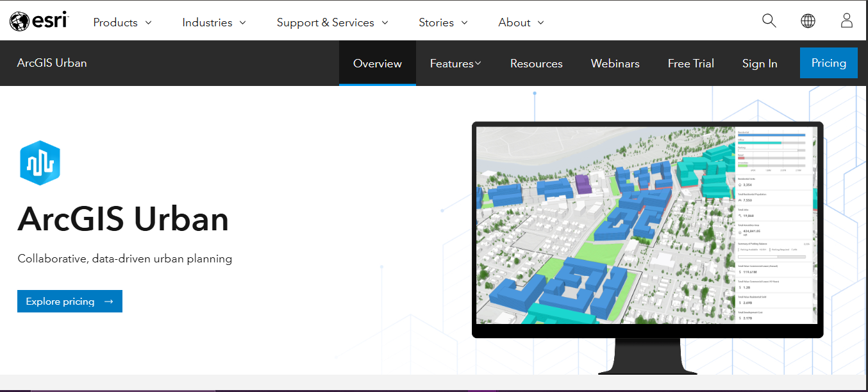Viewport: 868px width, 392px height.
Task: Click the arrow in Explore pricing button
Action: click(108, 302)
